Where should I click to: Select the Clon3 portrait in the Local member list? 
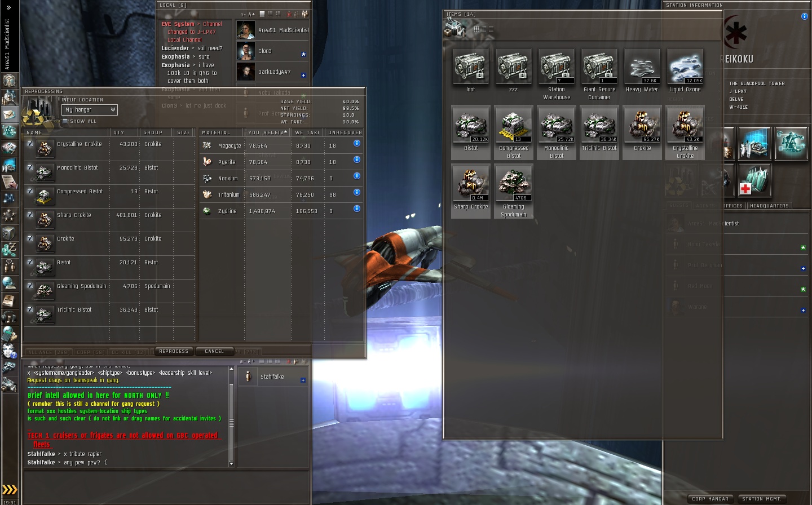pyautogui.click(x=246, y=51)
